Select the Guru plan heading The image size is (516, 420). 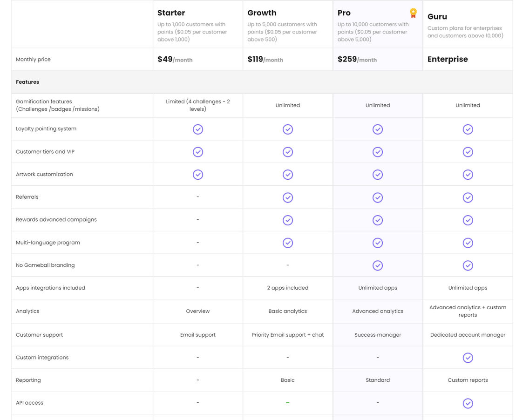[437, 16]
